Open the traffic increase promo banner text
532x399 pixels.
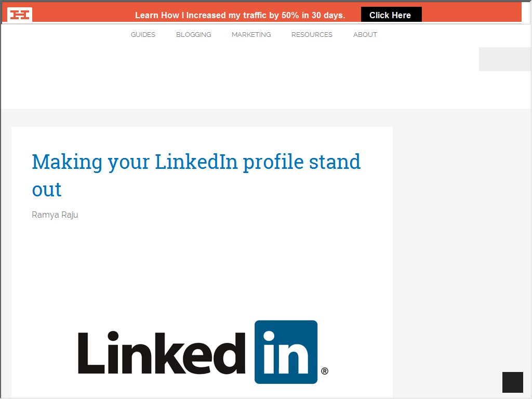click(x=240, y=15)
